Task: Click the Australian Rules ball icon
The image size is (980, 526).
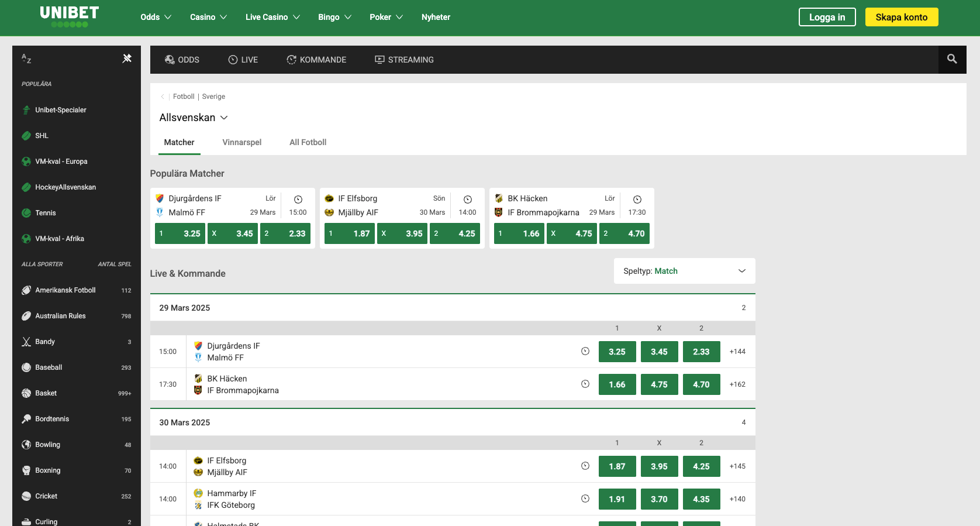Action: click(26, 316)
